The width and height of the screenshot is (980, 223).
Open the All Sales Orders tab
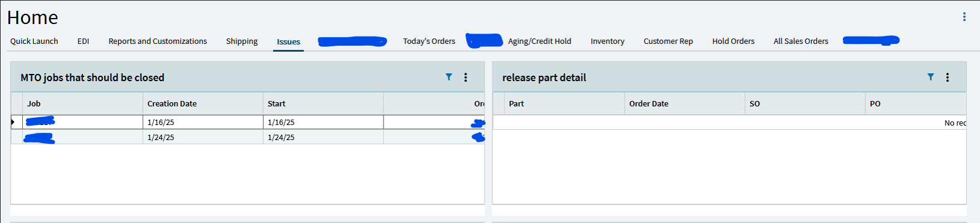tap(801, 41)
